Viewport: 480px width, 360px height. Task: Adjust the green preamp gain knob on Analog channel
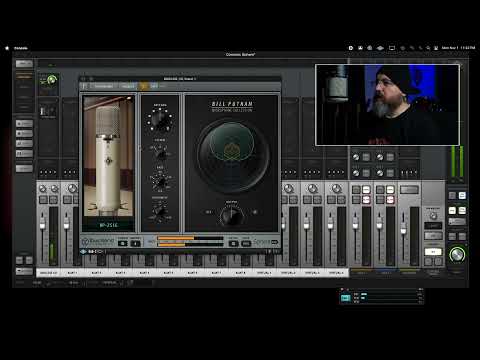click(x=52, y=80)
